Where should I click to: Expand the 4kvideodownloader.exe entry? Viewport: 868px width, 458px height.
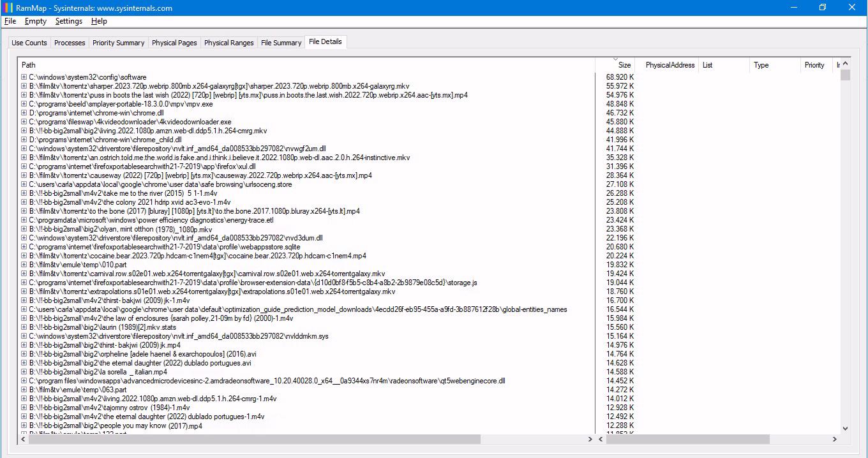click(x=24, y=122)
